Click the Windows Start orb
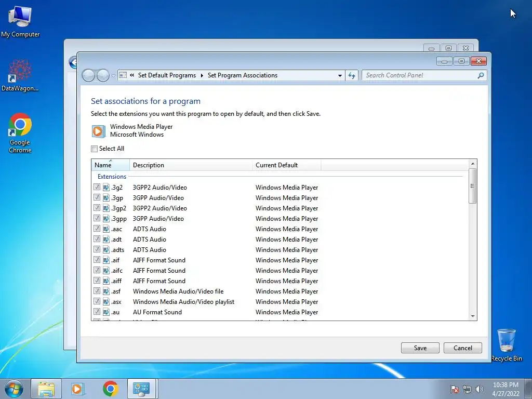 (x=14, y=389)
